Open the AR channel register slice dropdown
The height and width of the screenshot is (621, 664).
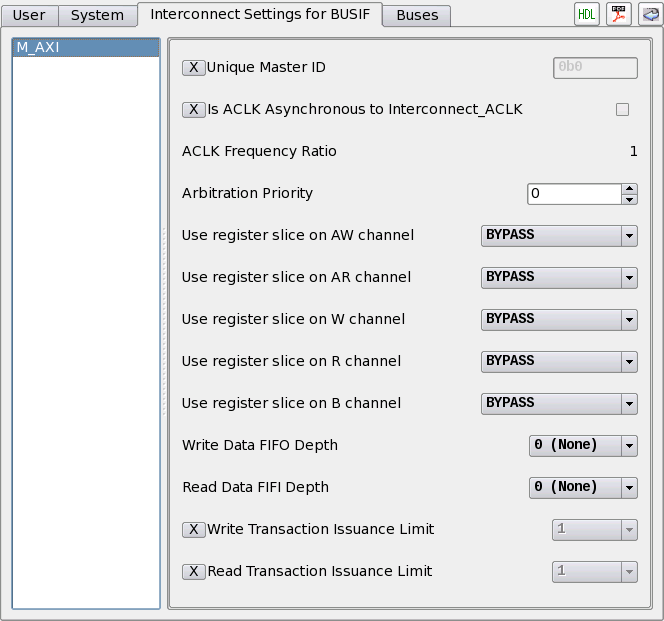[x=559, y=277]
